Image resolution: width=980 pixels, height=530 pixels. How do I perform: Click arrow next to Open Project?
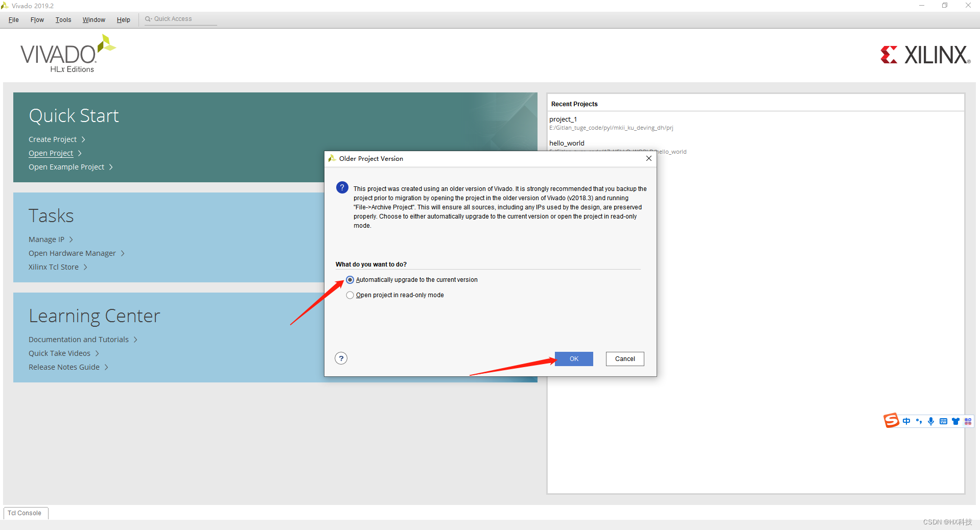80,153
